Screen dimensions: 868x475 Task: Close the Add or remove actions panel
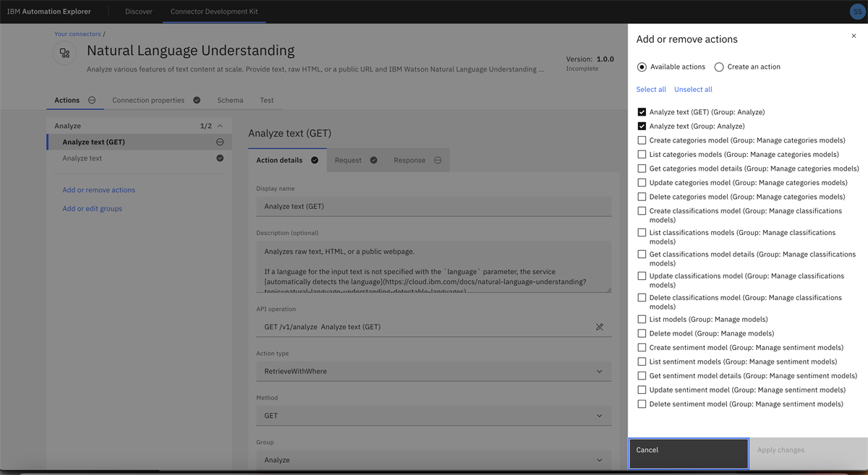tap(854, 36)
